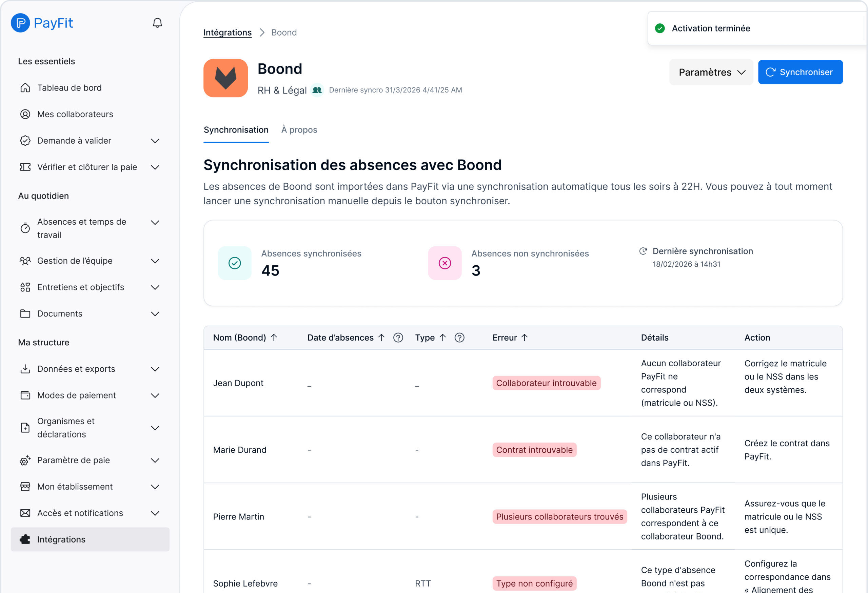Viewport: 868px width, 593px height.
Task: Click the green check in Activation terminée toast
Action: [660, 28]
